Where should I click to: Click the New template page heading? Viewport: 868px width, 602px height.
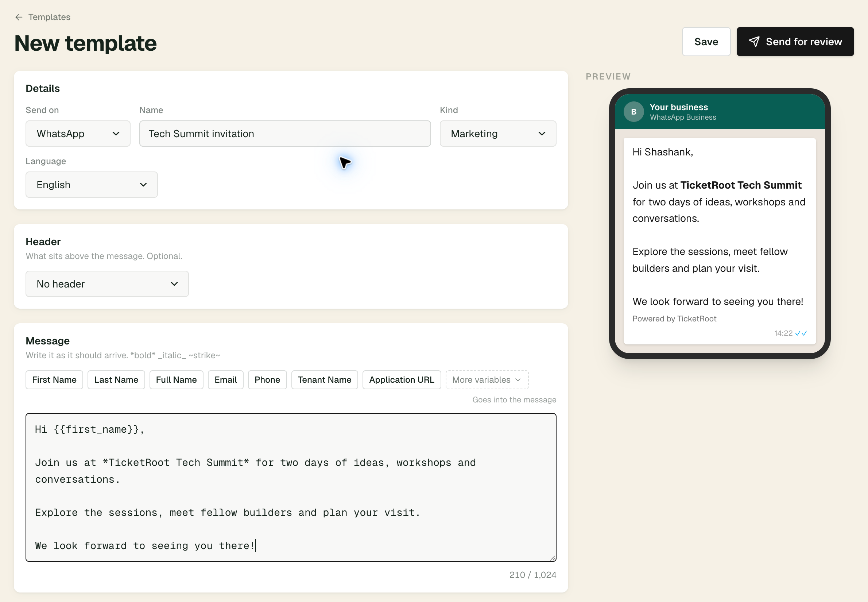[85, 43]
